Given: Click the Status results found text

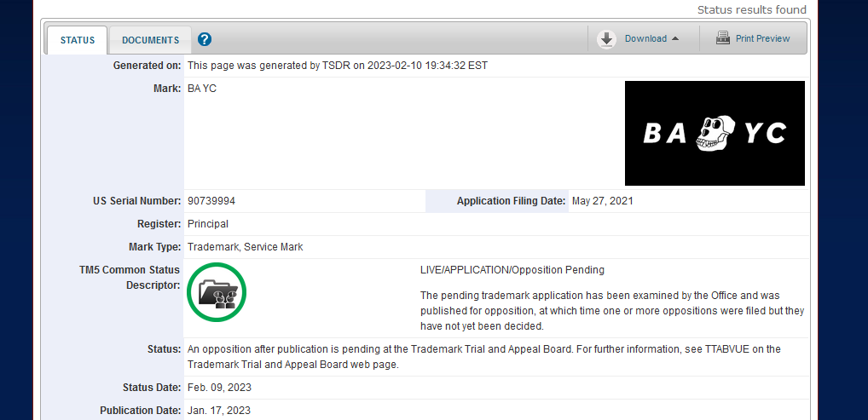Looking at the screenshot, I should point(751,10).
